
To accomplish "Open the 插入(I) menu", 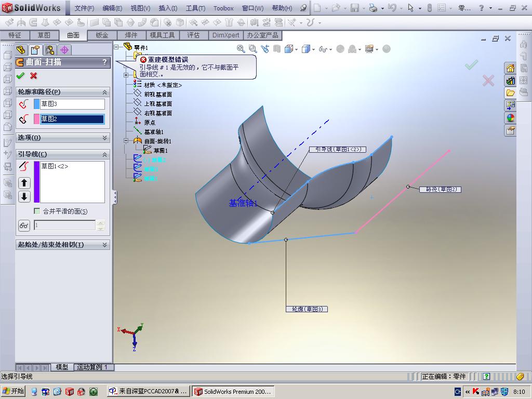I will [x=168, y=8].
